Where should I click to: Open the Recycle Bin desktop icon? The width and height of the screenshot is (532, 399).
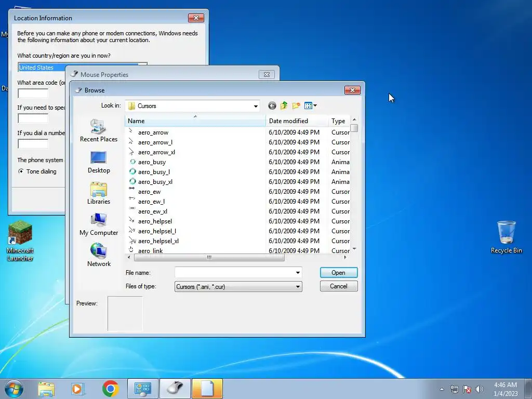pos(506,237)
